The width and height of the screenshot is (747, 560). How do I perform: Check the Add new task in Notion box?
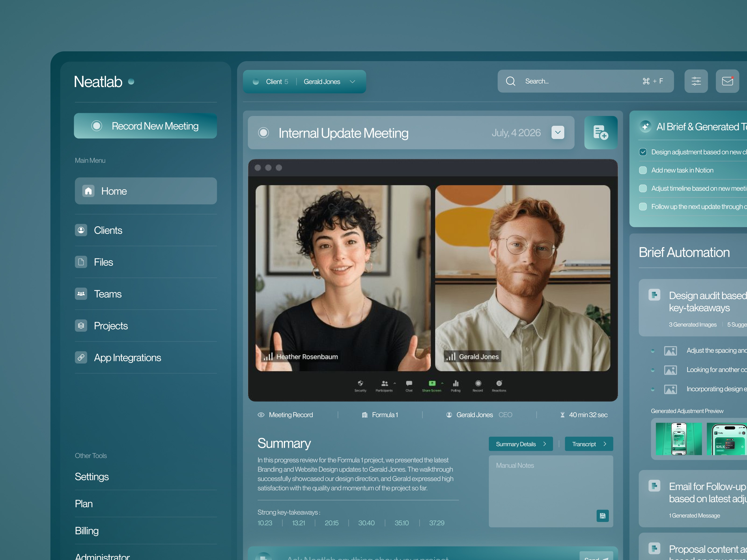coord(643,170)
